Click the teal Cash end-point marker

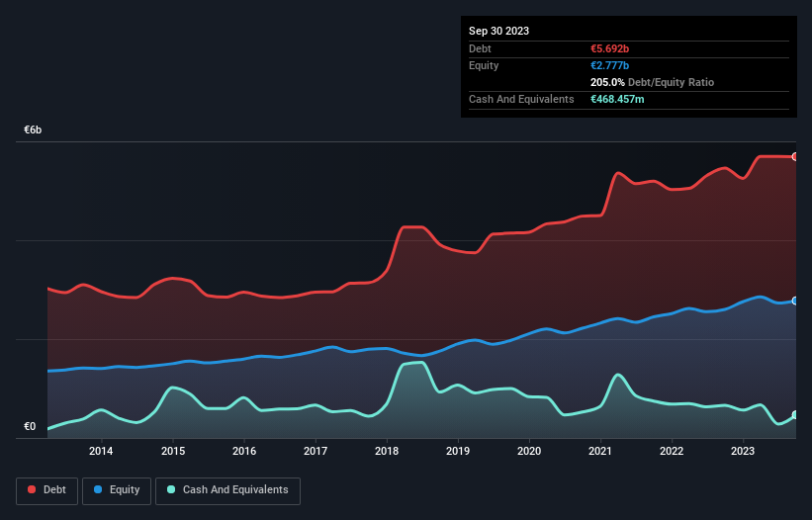pyautogui.click(x=795, y=415)
